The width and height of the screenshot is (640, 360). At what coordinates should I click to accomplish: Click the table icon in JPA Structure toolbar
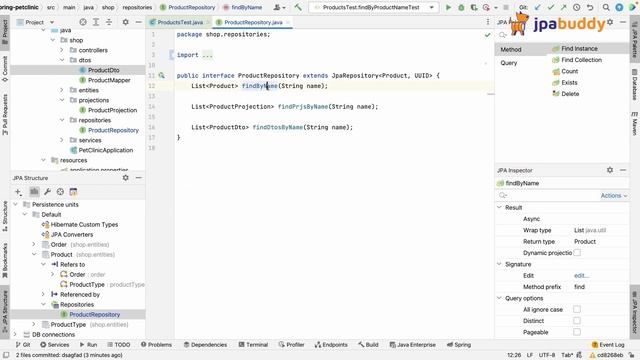tap(73, 192)
